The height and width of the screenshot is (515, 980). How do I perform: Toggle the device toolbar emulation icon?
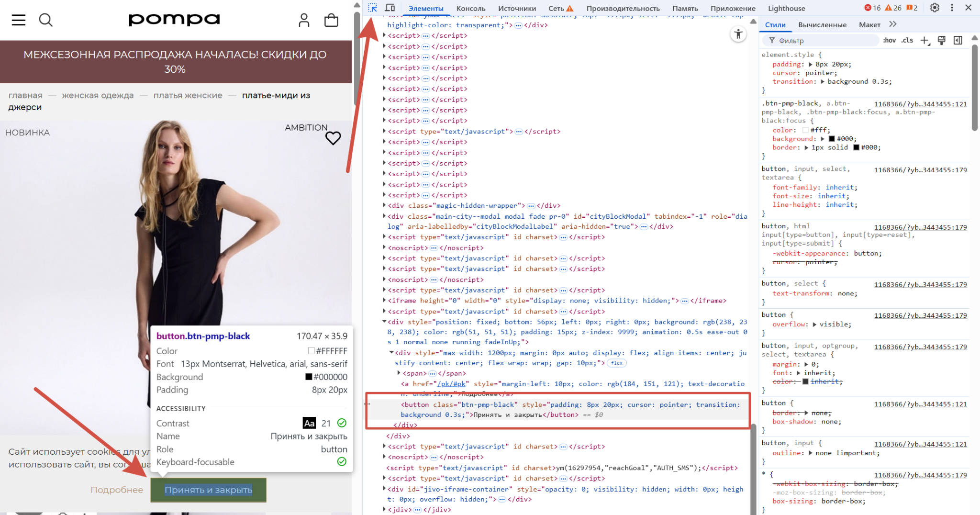point(390,8)
